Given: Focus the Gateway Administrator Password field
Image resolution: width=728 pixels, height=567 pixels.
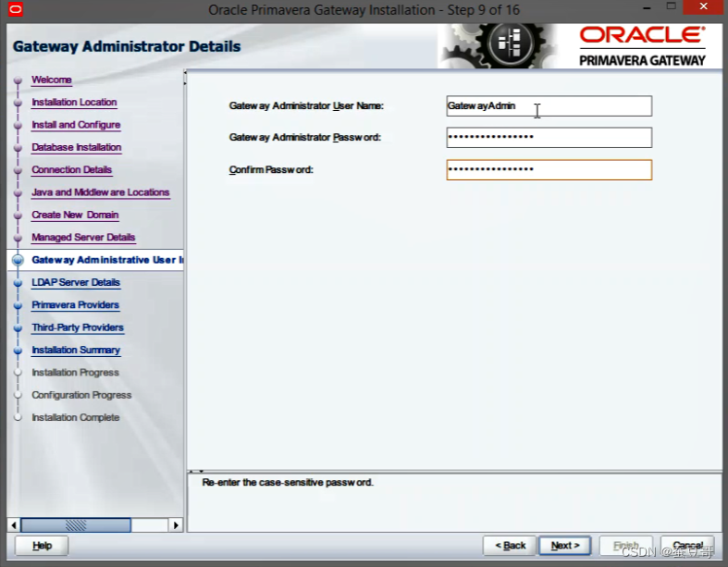Looking at the screenshot, I should 549,138.
